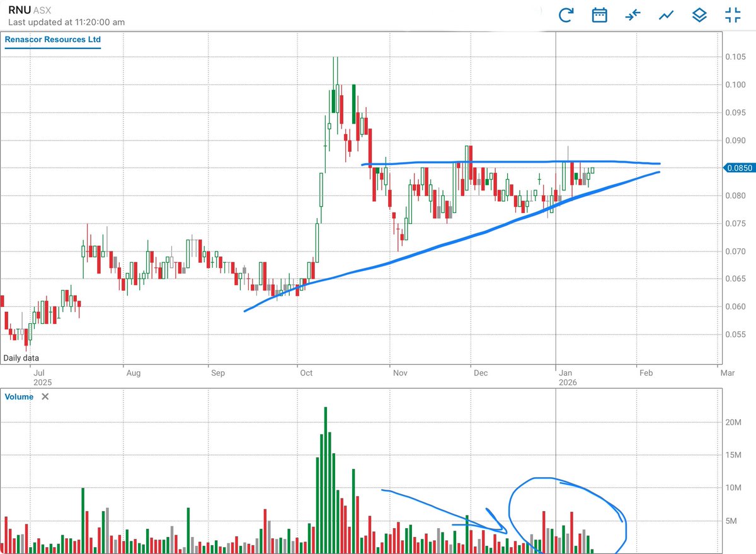The width and height of the screenshot is (756, 554).
Task: Click the Mar label on time axis
Action: pos(726,373)
